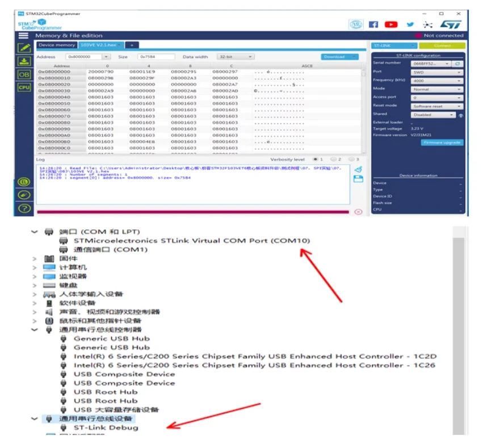Expand the 监视器 node
The width and height of the screenshot is (491, 448).
coord(35,277)
